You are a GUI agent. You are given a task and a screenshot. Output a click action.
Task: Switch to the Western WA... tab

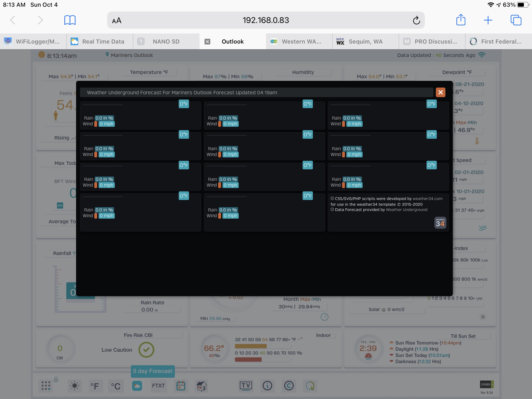299,42
